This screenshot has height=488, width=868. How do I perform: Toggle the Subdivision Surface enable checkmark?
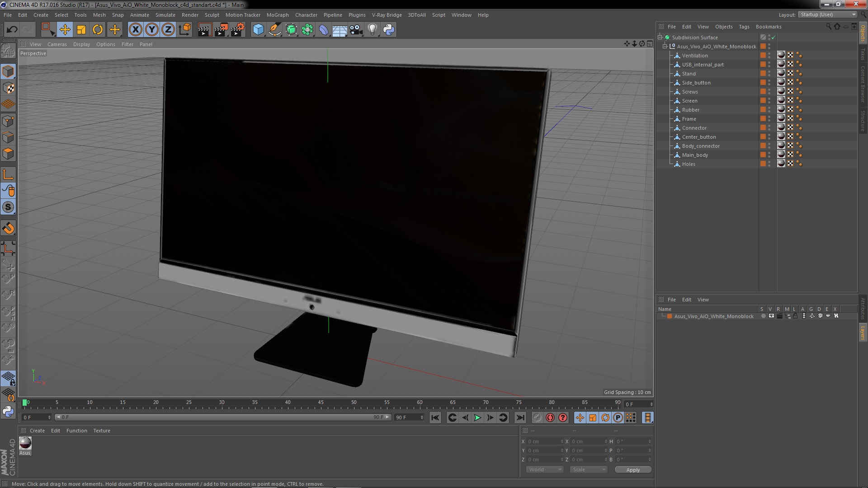774,38
